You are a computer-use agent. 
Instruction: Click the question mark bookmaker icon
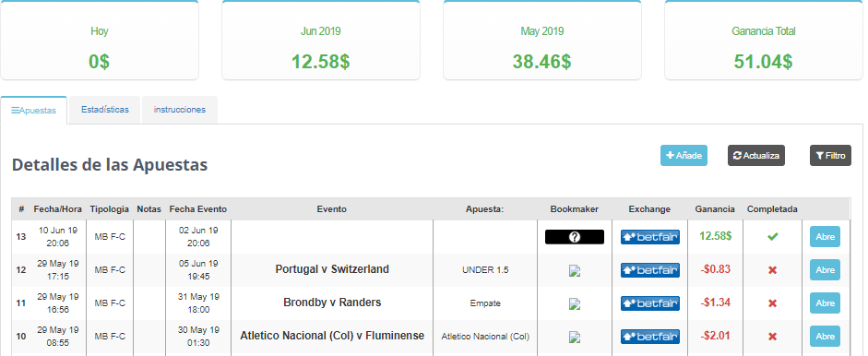tap(575, 237)
